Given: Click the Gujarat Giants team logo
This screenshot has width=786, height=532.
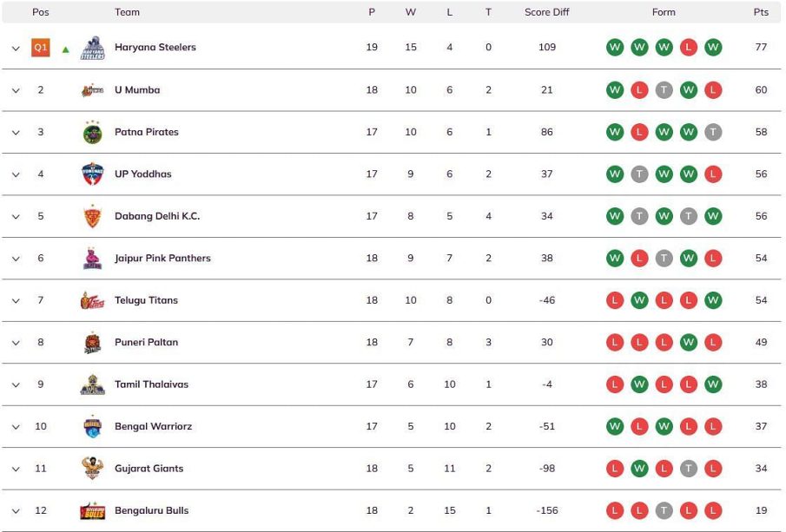Looking at the screenshot, I should click(x=93, y=469).
